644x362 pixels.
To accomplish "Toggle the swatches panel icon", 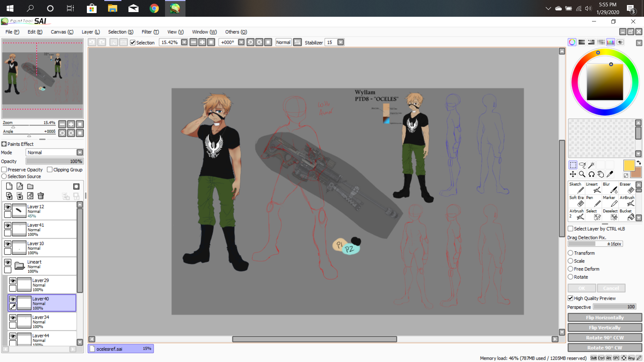I will pyautogui.click(x=611, y=42).
